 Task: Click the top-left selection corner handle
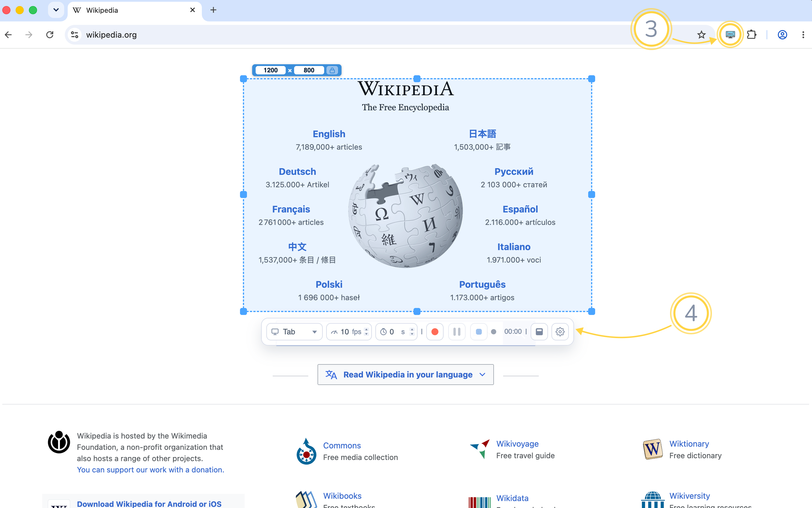click(x=243, y=79)
